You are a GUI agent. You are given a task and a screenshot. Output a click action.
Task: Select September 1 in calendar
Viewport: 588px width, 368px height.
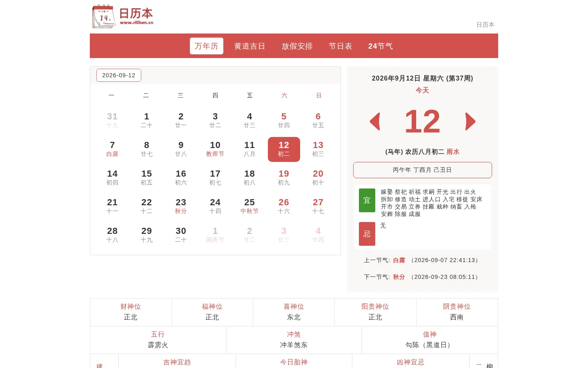click(147, 121)
